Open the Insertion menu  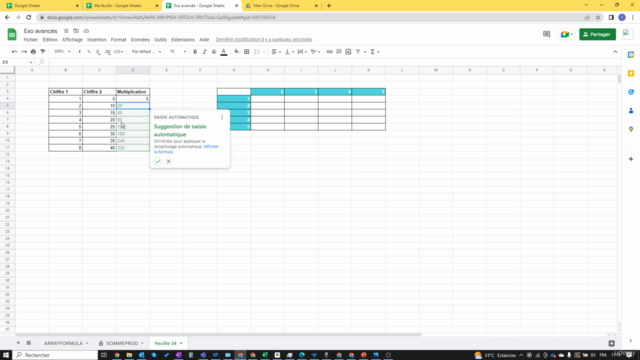97,40
